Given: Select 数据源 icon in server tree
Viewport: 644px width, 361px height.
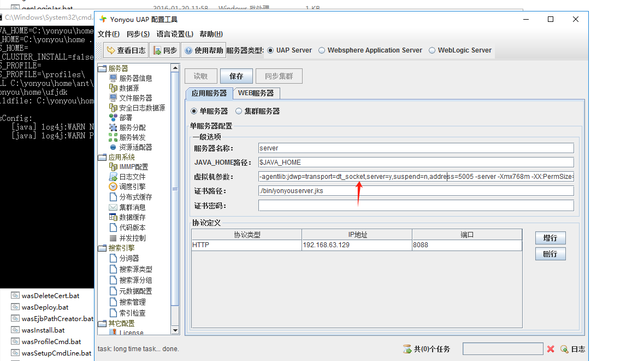Looking at the screenshot, I should [x=113, y=88].
